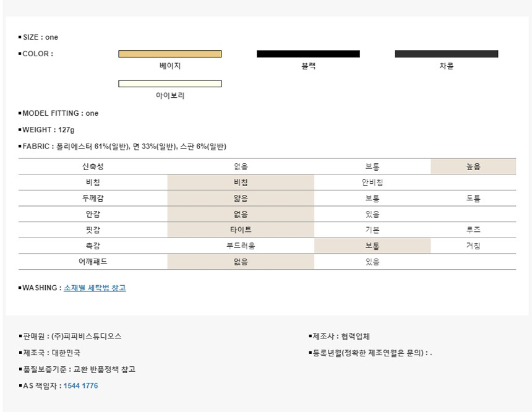Click the 거침 texture cell

(x=473, y=246)
